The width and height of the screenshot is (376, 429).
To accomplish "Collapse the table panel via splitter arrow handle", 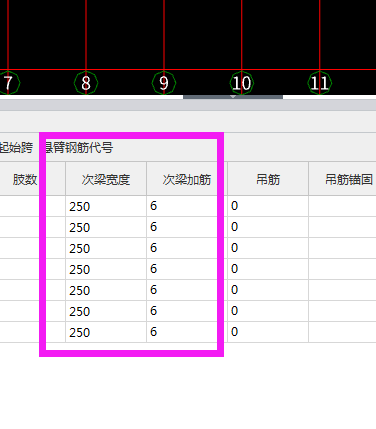I will point(233,97).
